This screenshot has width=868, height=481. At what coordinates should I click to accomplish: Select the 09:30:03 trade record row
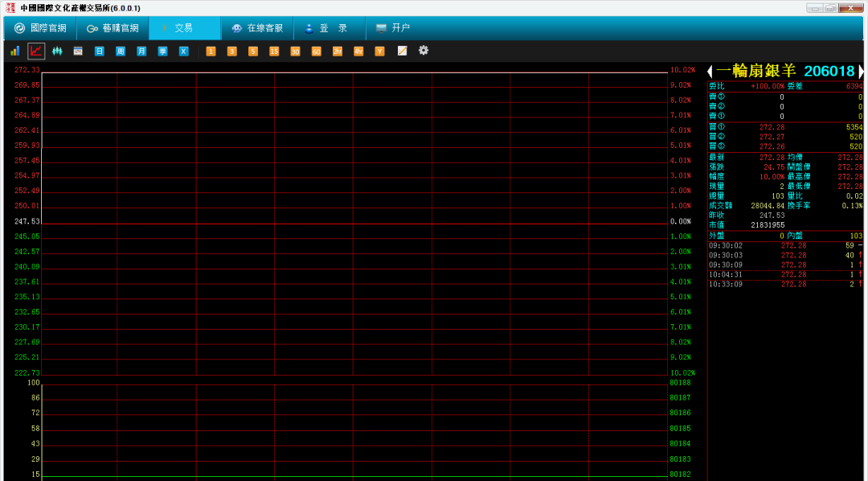click(785, 255)
